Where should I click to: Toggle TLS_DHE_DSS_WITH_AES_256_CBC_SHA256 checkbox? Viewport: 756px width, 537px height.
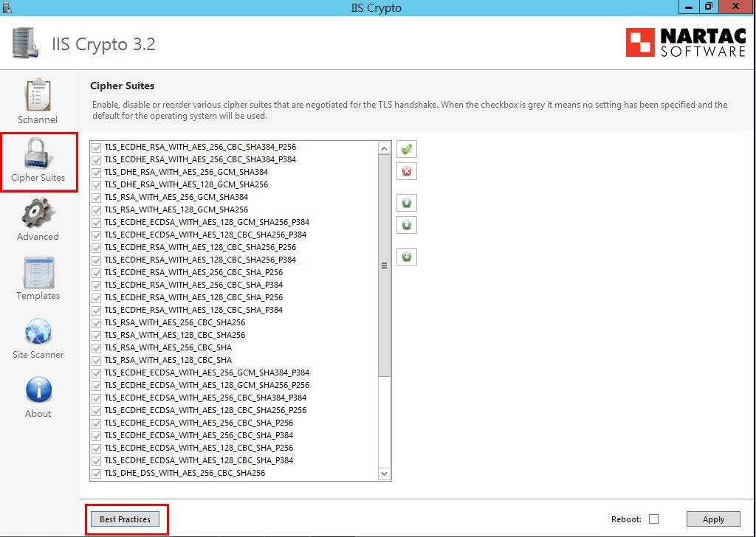click(97, 474)
